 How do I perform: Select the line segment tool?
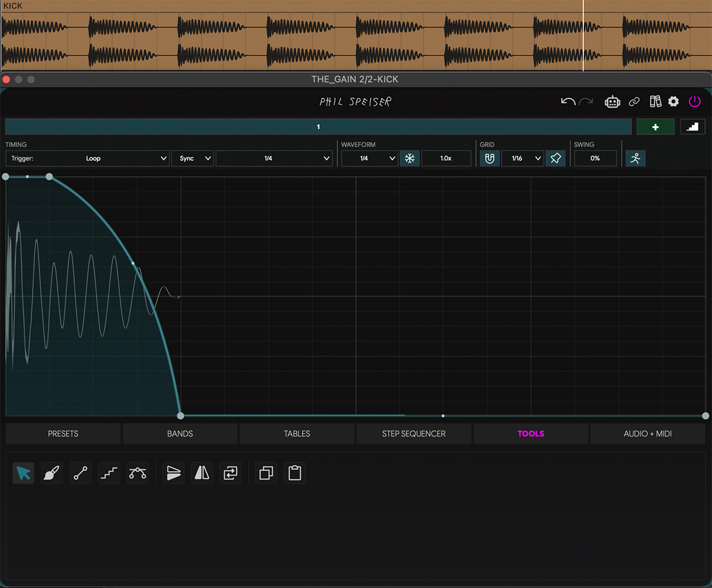click(80, 473)
